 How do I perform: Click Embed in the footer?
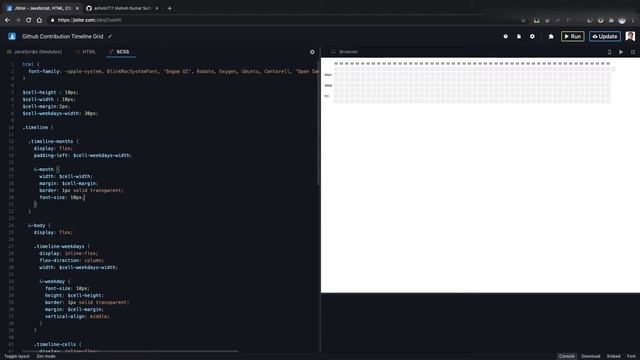(613, 356)
